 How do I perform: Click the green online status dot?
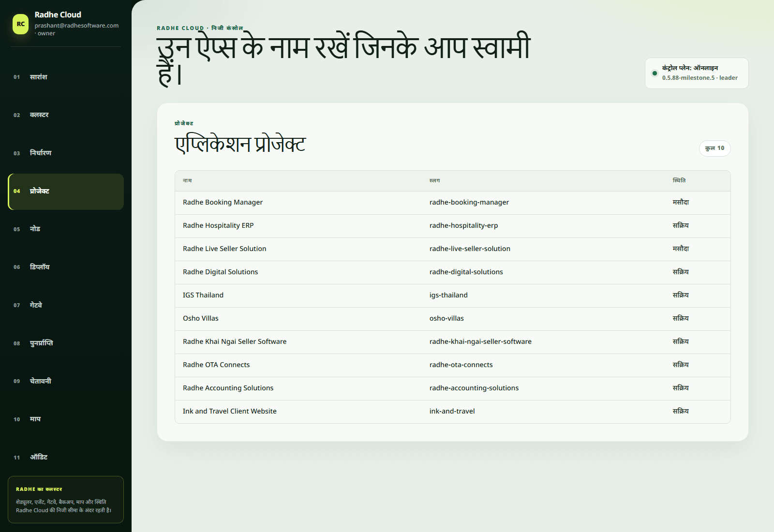pos(655,74)
